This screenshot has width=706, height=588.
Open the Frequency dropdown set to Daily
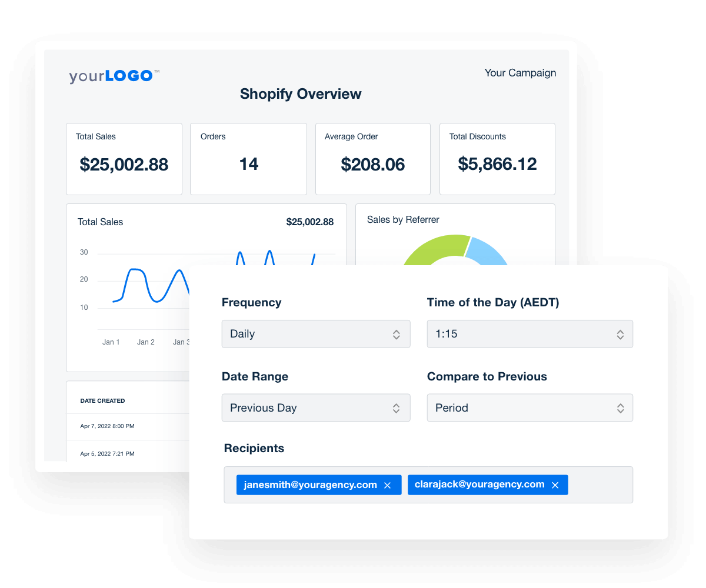click(x=306, y=334)
